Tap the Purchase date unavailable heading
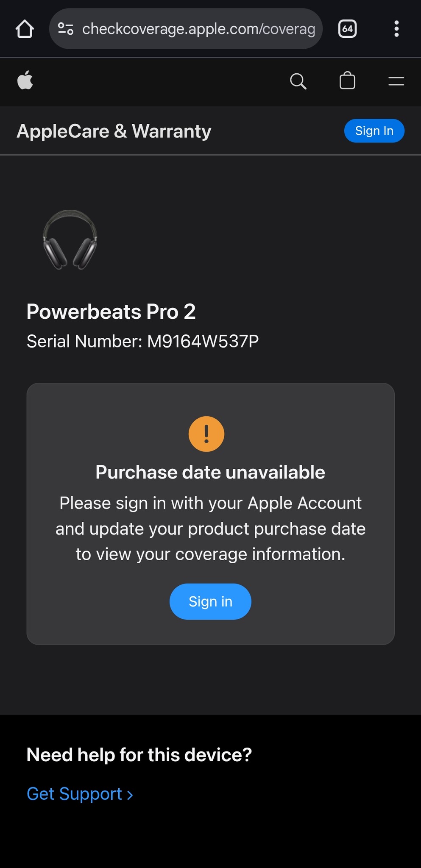 tap(210, 472)
